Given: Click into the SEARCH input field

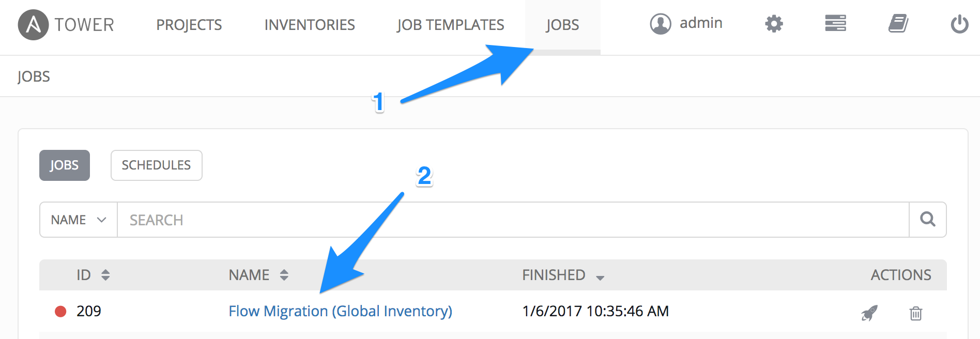Looking at the screenshot, I should [512, 220].
